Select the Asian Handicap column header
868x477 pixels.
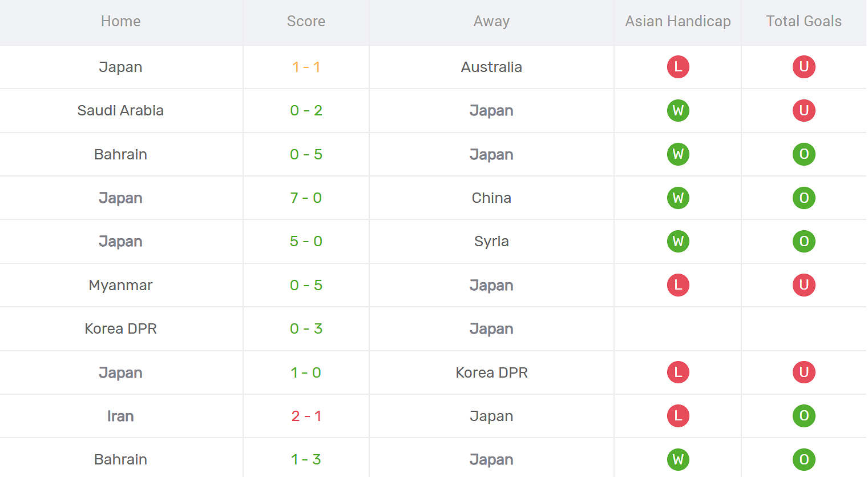[x=678, y=21]
